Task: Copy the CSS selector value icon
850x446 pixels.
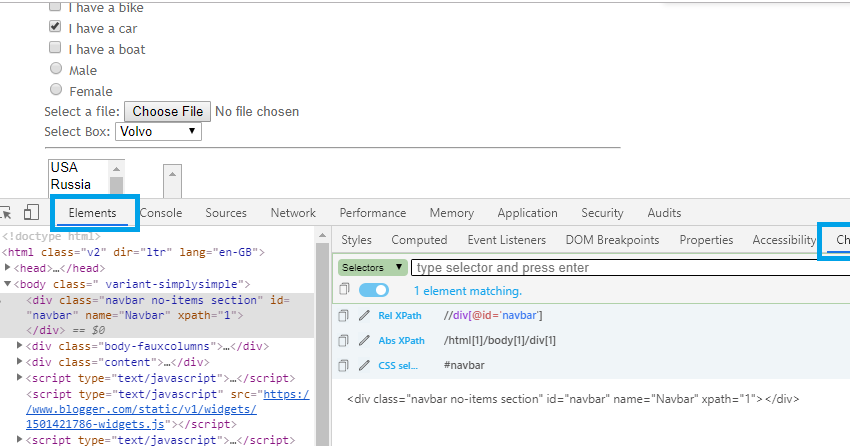Action: click(343, 365)
